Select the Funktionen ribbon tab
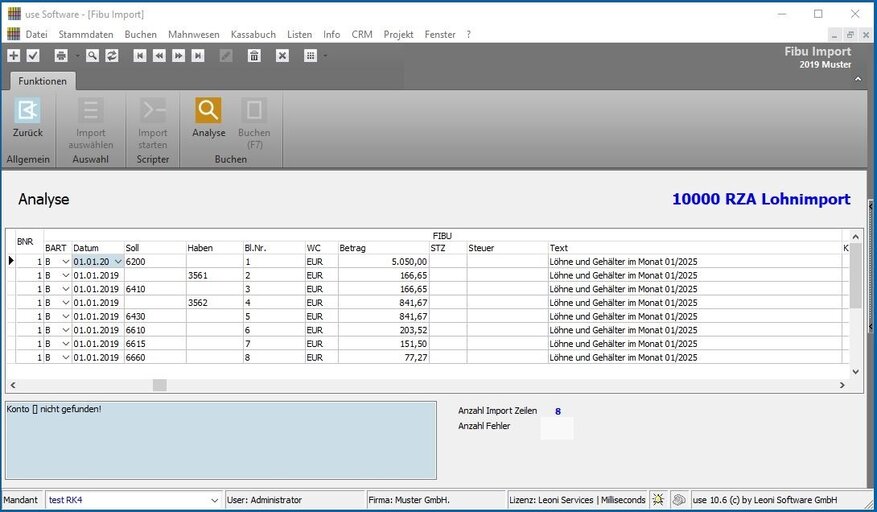Viewport: 877px width, 512px height. click(x=42, y=81)
